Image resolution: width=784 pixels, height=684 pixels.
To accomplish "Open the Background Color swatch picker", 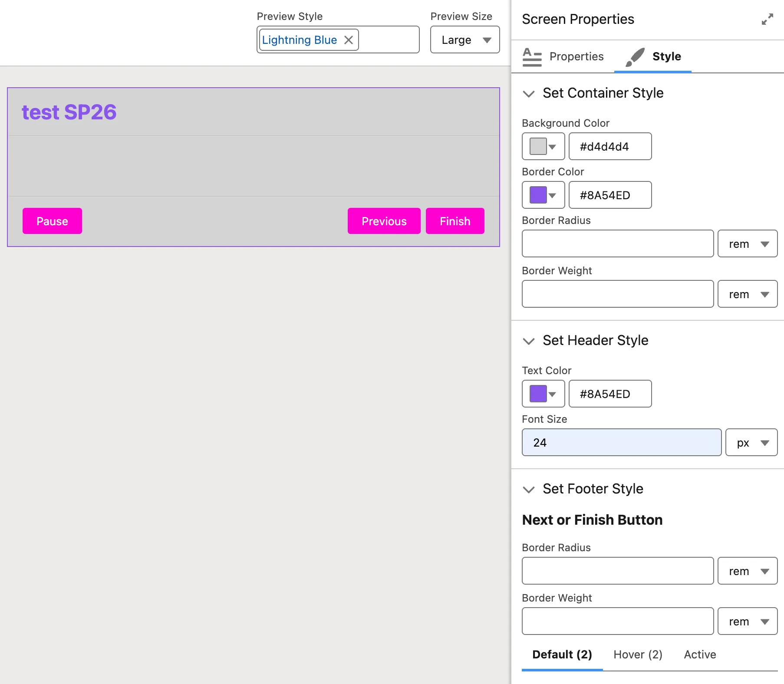I will (543, 147).
